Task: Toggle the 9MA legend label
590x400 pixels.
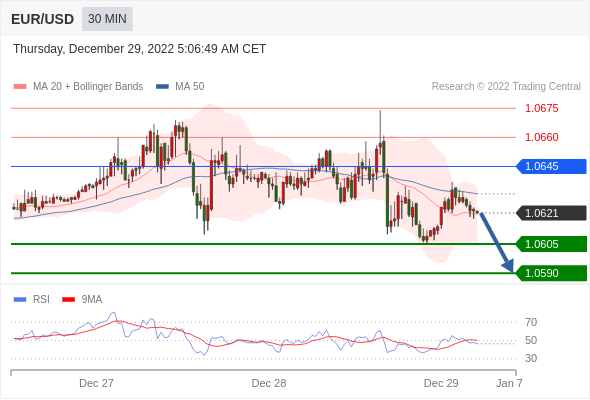Action: coord(92,300)
